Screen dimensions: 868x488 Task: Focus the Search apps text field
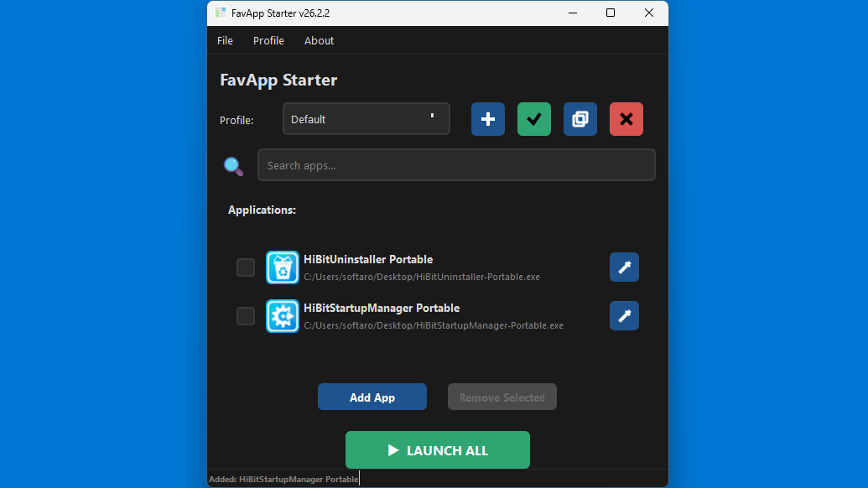point(456,165)
